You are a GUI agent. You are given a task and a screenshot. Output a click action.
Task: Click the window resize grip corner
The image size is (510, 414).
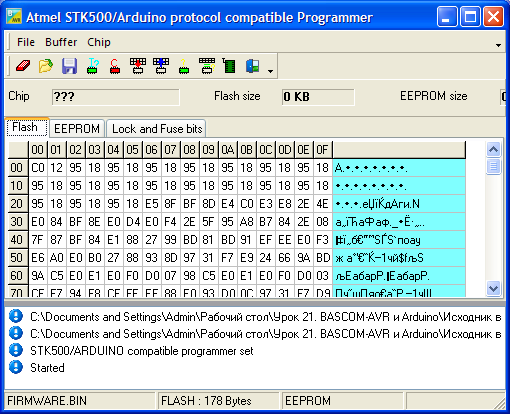coord(500,404)
